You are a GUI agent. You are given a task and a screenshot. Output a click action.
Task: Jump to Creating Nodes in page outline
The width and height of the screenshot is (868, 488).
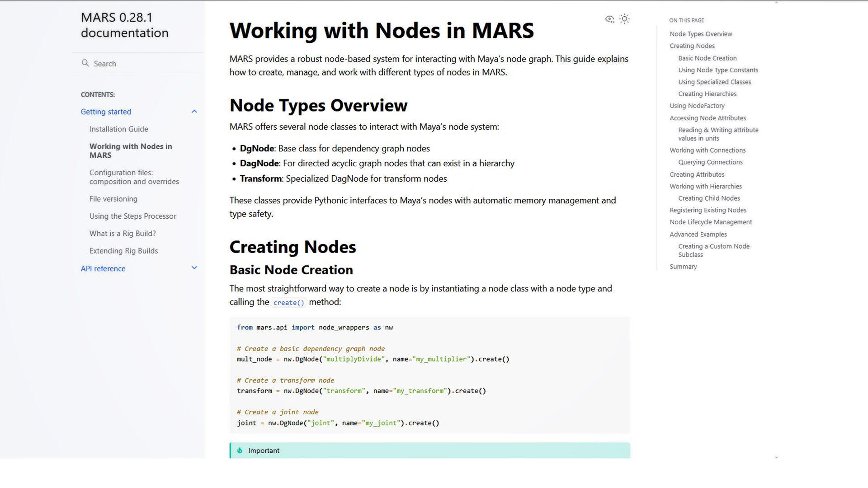pos(692,46)
